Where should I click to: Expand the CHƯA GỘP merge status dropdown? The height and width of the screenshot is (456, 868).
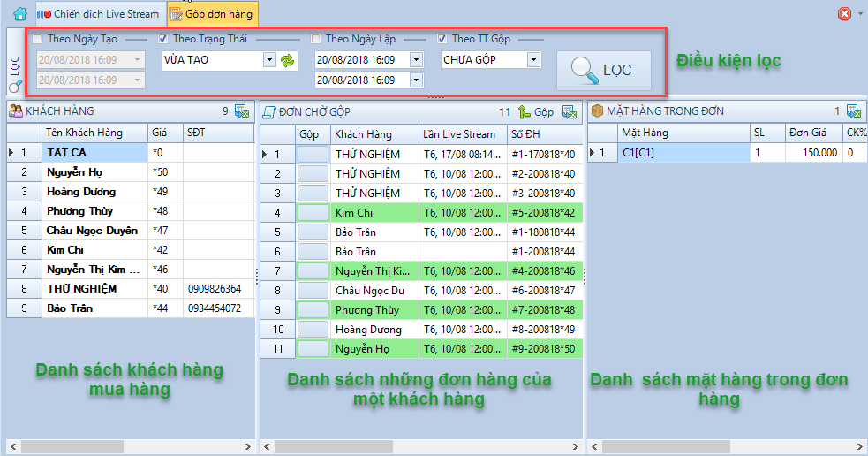pyautogui.click(x=533, y=60)
